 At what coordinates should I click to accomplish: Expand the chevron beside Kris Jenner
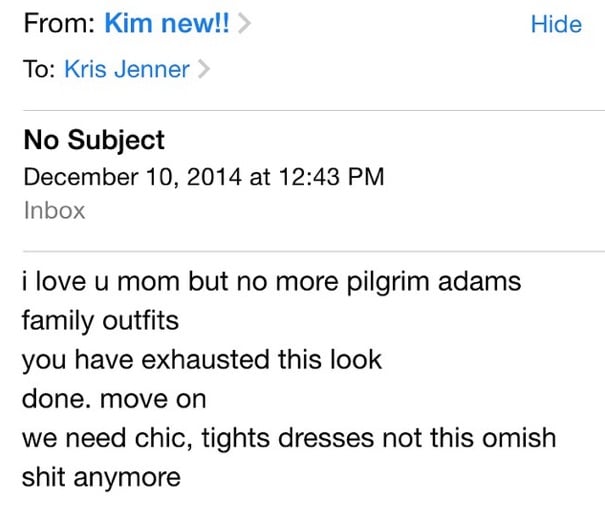(x=204, y=69)
